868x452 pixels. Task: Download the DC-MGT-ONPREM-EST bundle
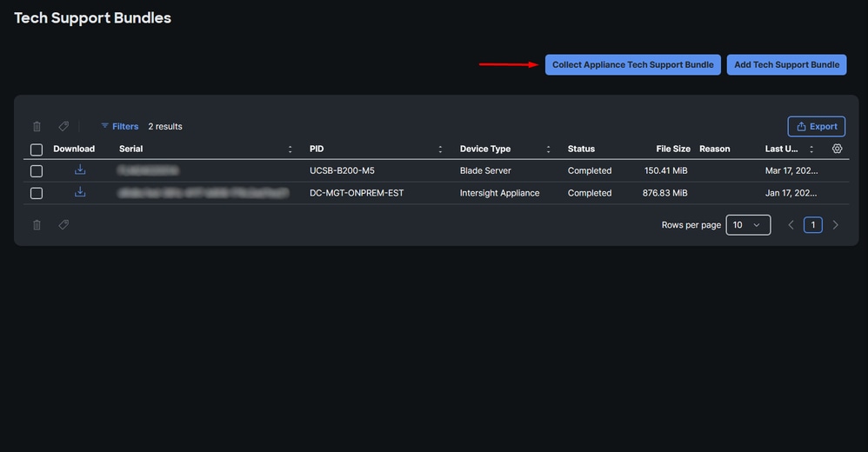[x=80, y=192]
